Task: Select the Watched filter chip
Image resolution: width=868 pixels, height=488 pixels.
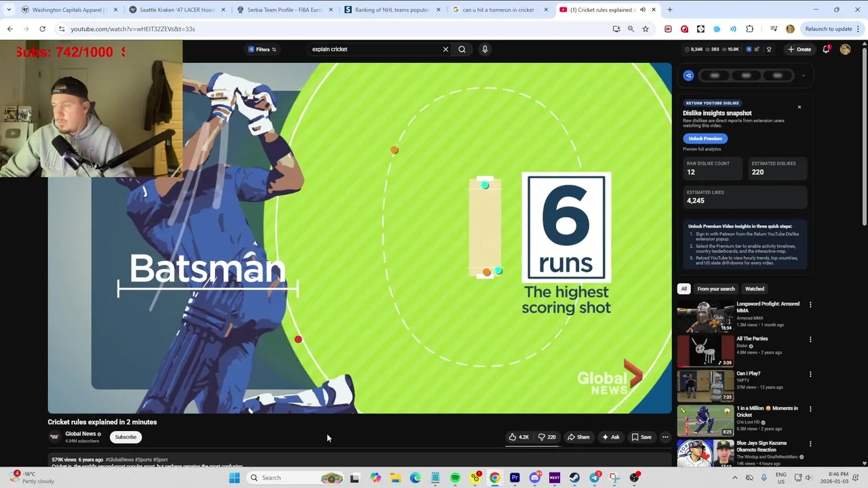Action: click(x=755, y=289)
